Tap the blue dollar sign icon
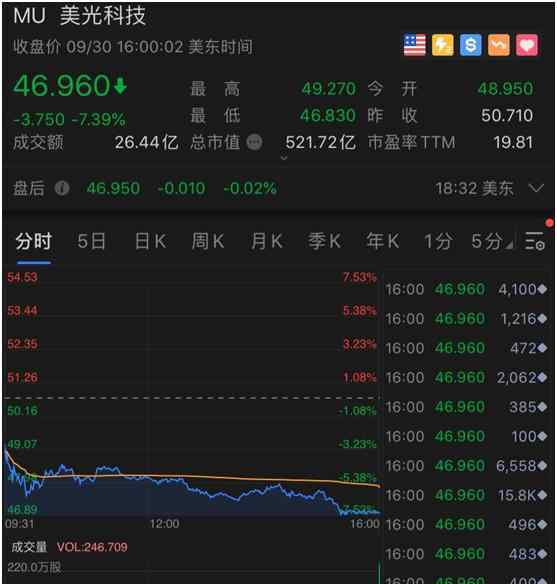This screenshot has width=557, height=584. [x=471, y=45]
